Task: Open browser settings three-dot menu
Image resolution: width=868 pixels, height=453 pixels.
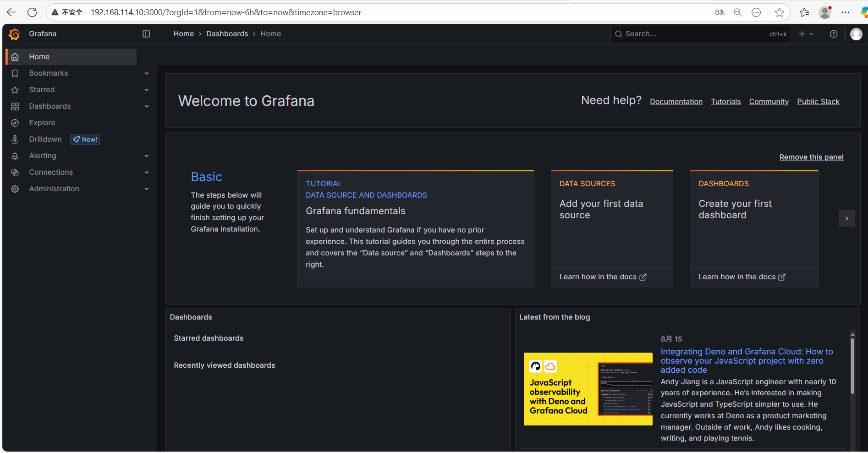Action: [x=846, y=12]
